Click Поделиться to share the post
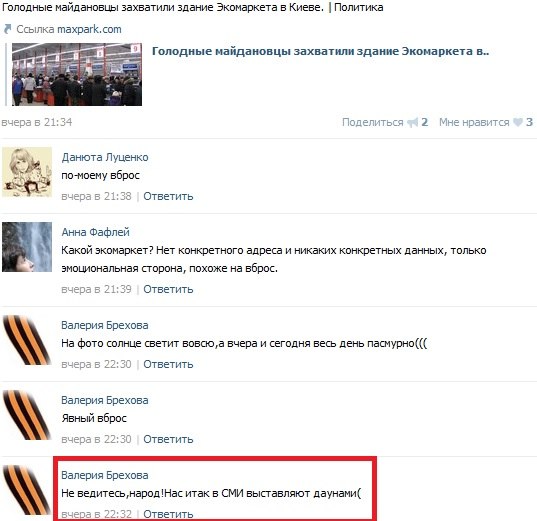This screenshot has height=521, width=537. point(373,122)
